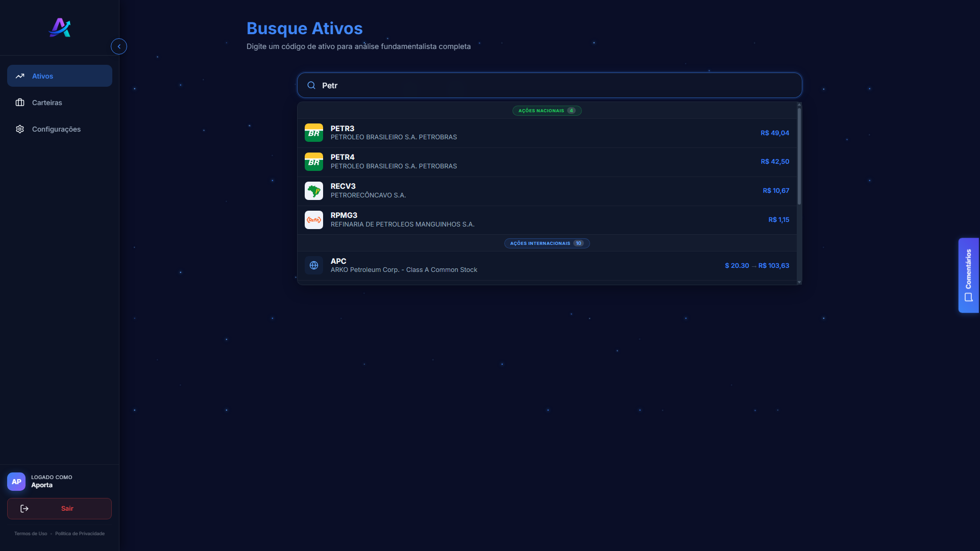Choose the RECV3 ticker result
This screenshot has width=980, height=551.
click(547, 191)
